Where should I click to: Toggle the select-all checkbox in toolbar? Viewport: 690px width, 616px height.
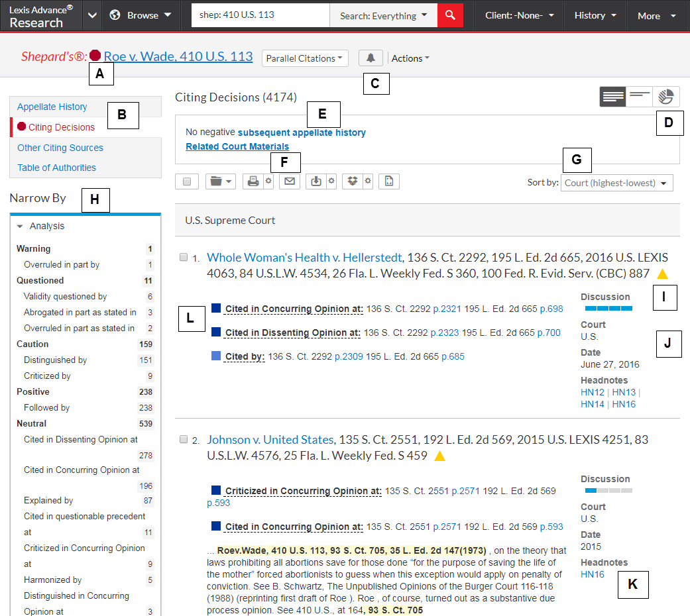(187, 181)
